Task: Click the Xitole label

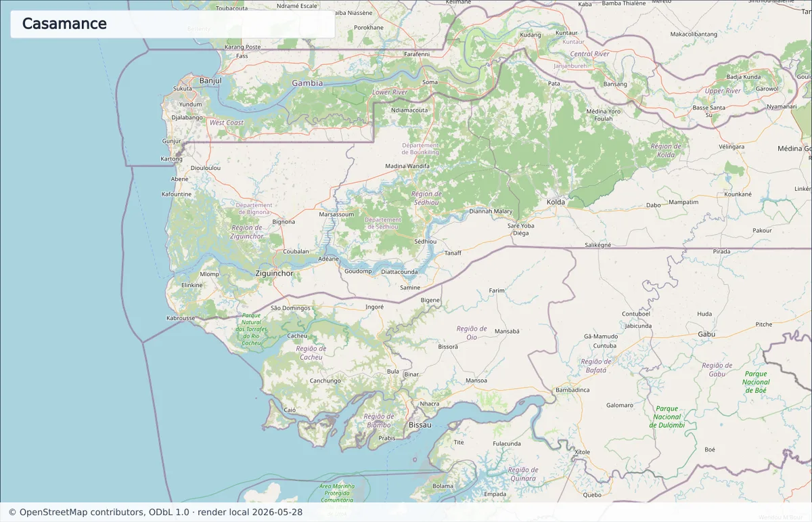Action: click(x=582, y=452)
